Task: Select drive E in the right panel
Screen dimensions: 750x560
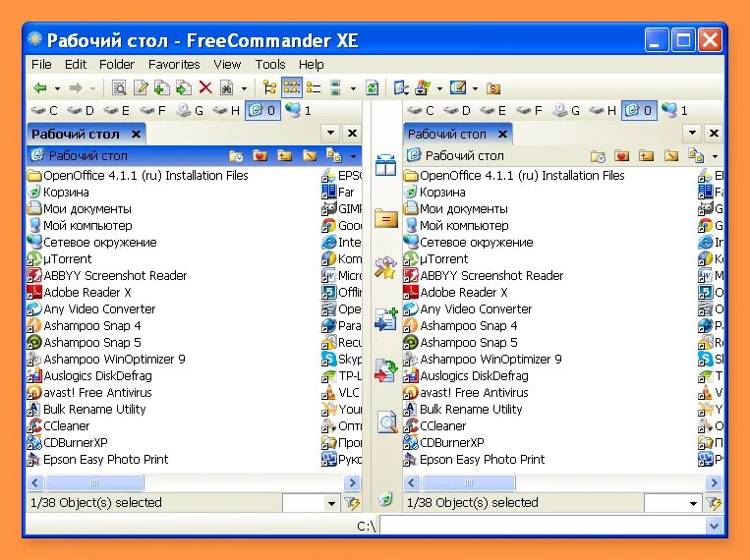Action: click(492, 111)
